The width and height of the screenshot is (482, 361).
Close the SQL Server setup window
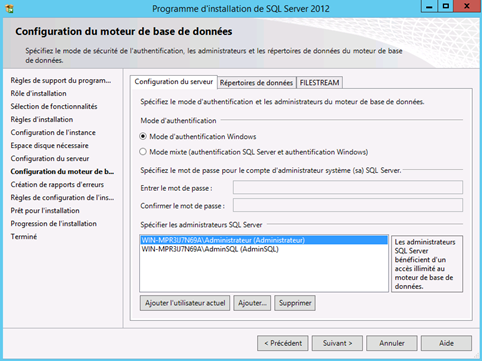(x=467, y=6)
